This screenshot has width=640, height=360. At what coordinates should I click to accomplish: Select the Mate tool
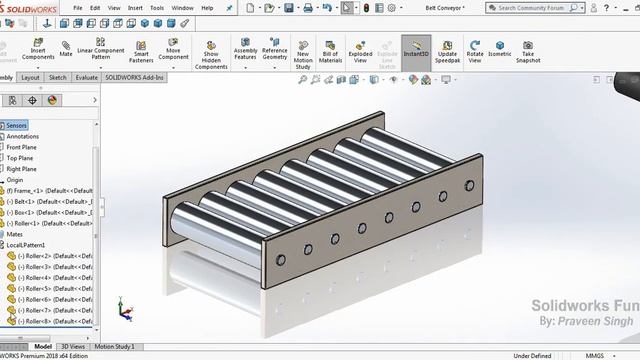[x=65, y=49]
